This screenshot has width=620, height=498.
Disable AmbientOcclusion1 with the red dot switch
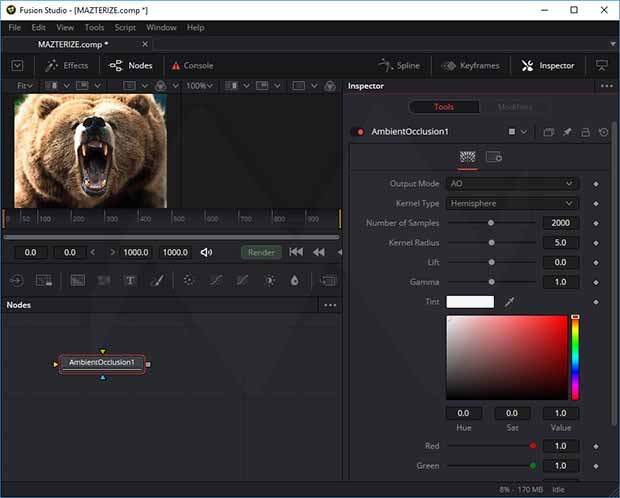pyautogui.click(x=358, y=132)
